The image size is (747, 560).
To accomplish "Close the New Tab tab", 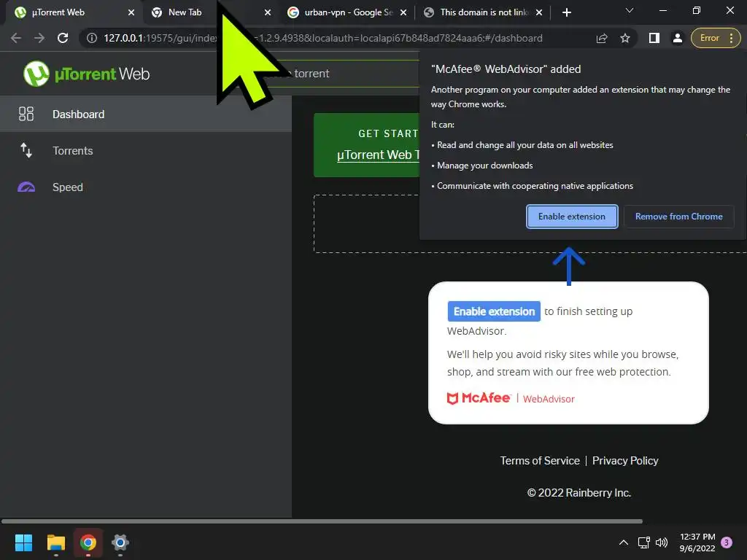I will coord(268,12).
